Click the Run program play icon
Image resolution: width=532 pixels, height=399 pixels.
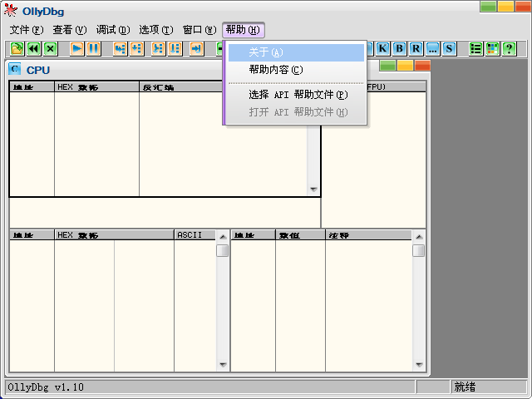point(77,49)
